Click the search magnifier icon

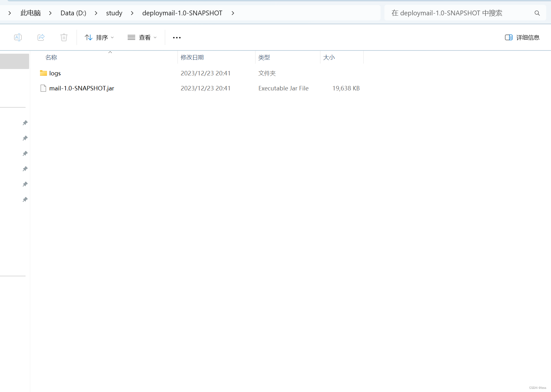point(537,13)
